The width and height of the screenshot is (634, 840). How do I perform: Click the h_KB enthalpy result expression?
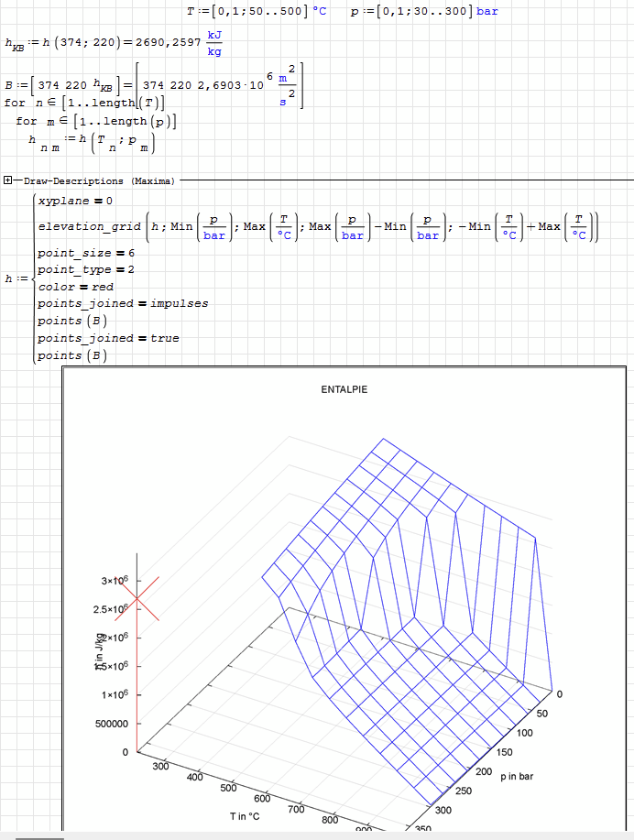click(x=110, y=42)
